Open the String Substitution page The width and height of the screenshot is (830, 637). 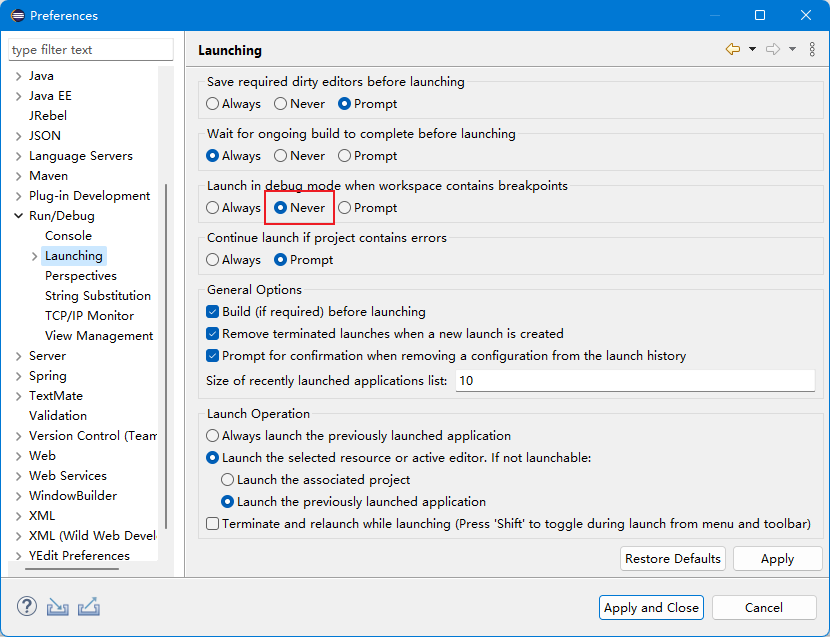97,296
